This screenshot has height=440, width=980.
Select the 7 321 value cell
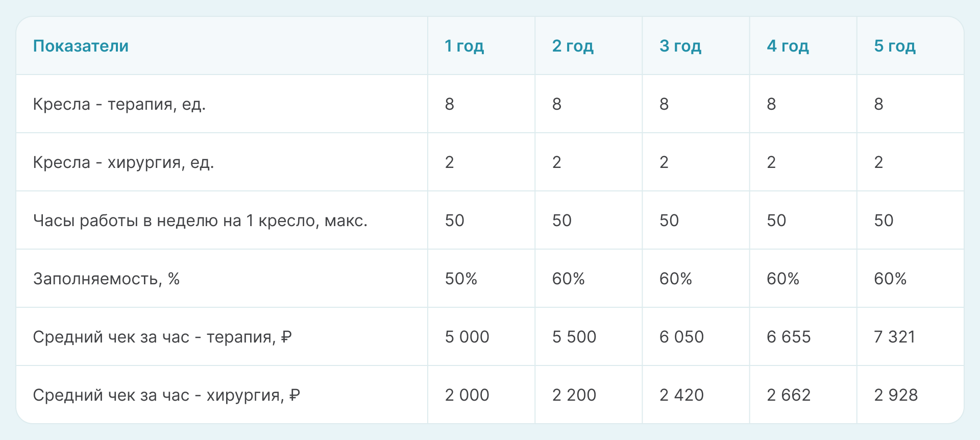(895, 337)
